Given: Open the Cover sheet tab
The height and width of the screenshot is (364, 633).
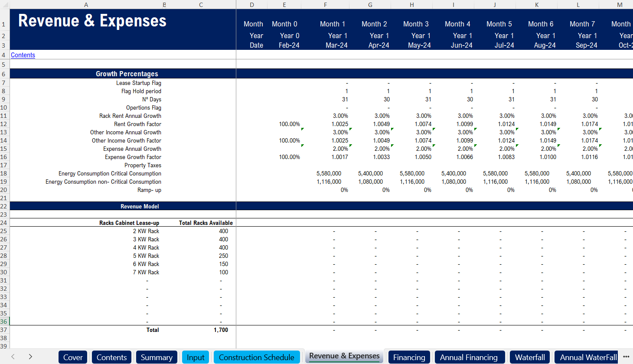Looking at the screenshot, I should tap(72, 357).
